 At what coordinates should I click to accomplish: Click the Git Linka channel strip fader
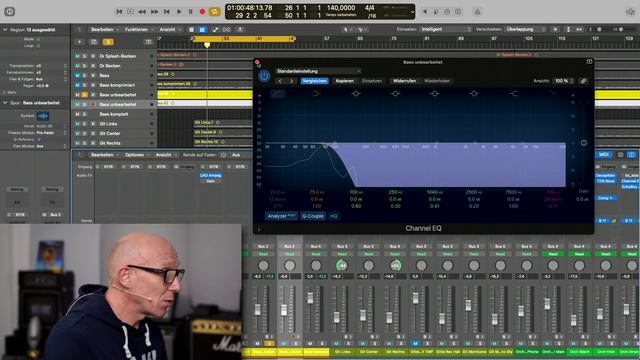point(336,317)
